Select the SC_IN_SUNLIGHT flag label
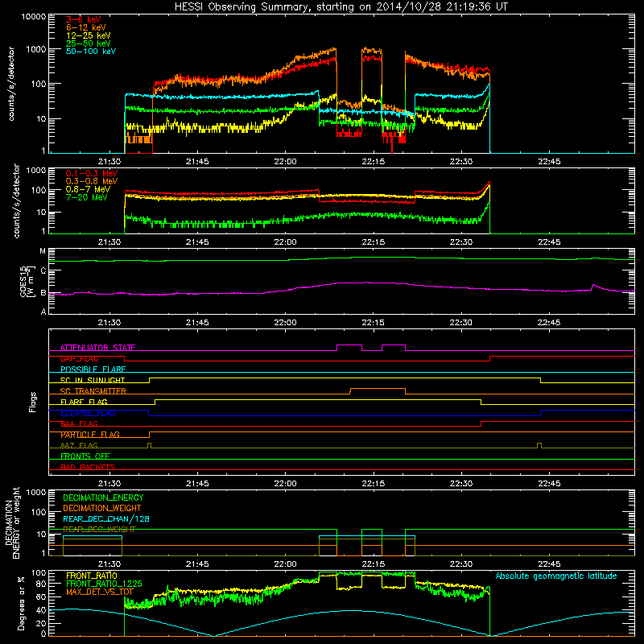This screenshot has height=644, width=644. 93,380
